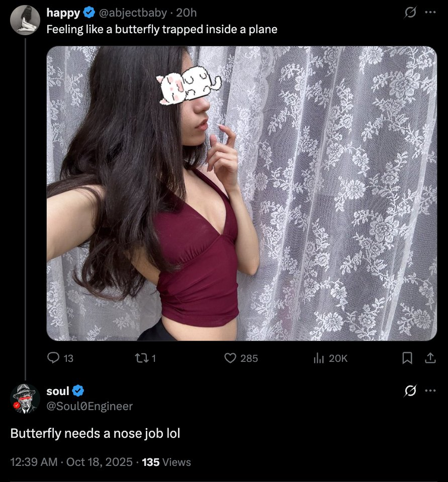Like the post with 285 likes

(241, 358)
